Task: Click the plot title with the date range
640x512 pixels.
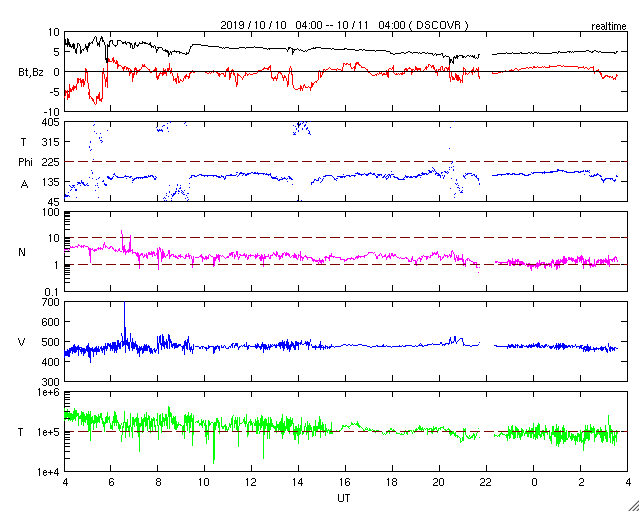Action: click(x=344, y=25)
